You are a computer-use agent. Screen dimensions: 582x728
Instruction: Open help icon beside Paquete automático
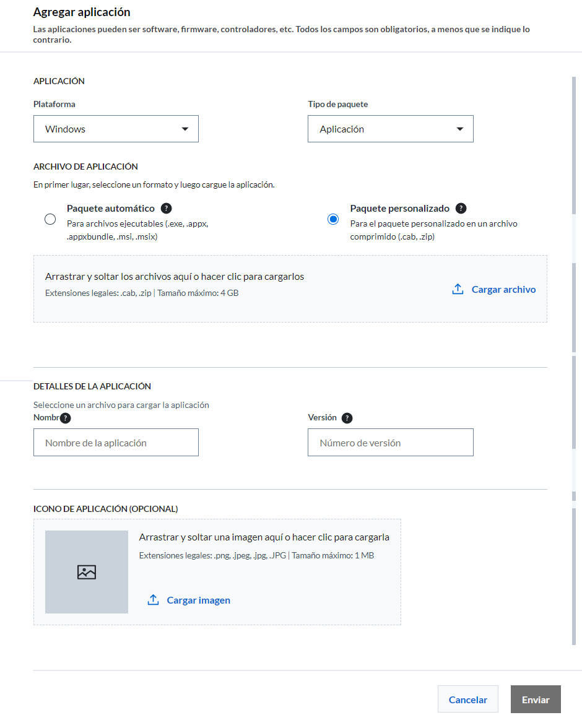[166, 209]
